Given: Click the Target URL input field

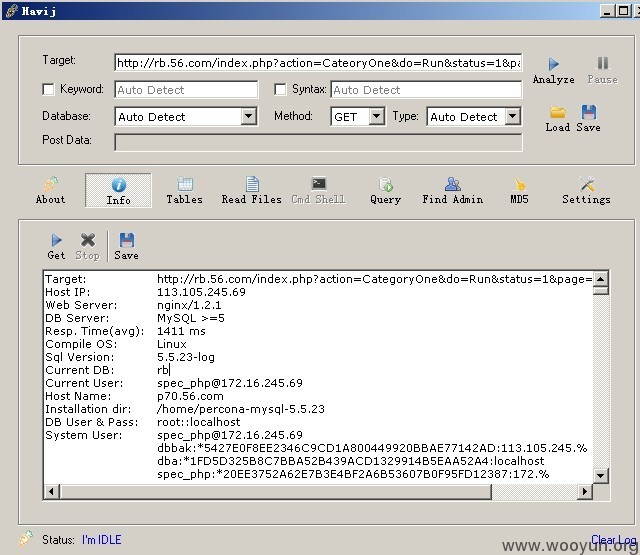Looking at the screenshot, I should click(318, 62).
